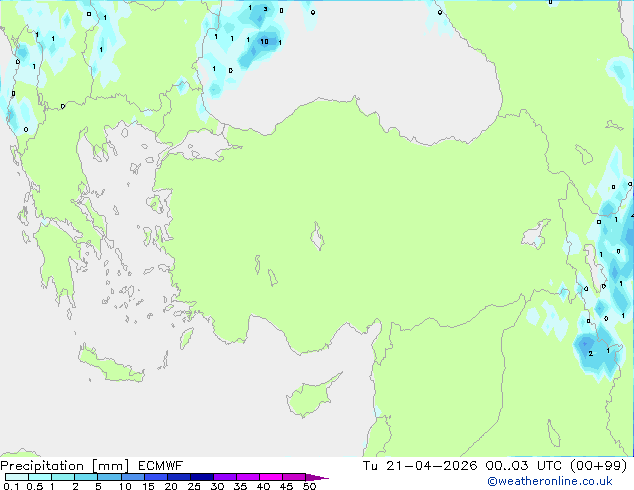Viewport: 634px width, 490px height.
Task: Click the legend label '25'
Action: click(x=194, y=486)
